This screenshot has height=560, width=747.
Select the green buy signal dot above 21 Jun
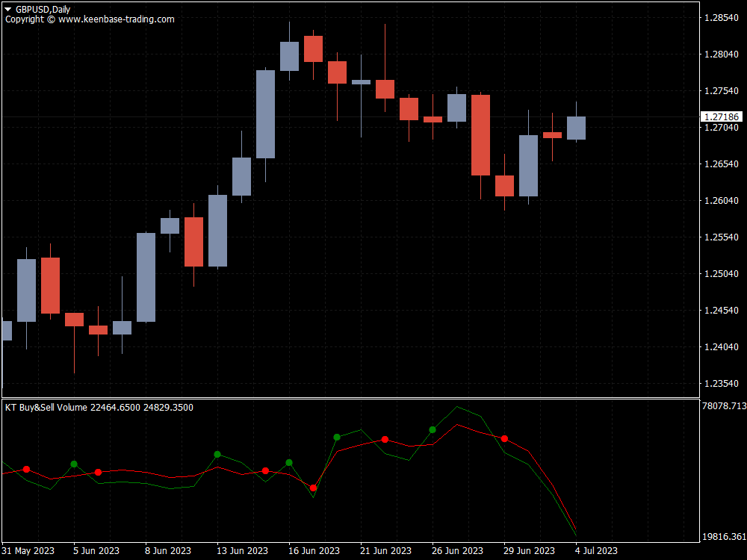336,436
